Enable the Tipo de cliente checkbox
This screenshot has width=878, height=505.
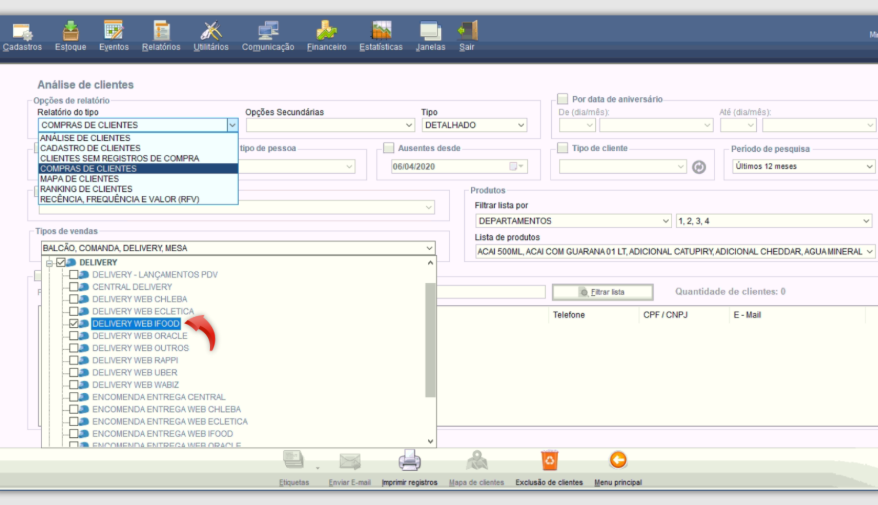pyautogui.click(x=563, y=148)
